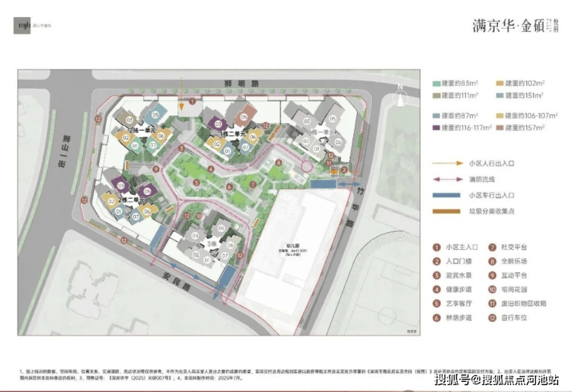Pick the green swatch labeled 建面约83m²
This screenshot has height=392, width=572.
pos(436,84)
